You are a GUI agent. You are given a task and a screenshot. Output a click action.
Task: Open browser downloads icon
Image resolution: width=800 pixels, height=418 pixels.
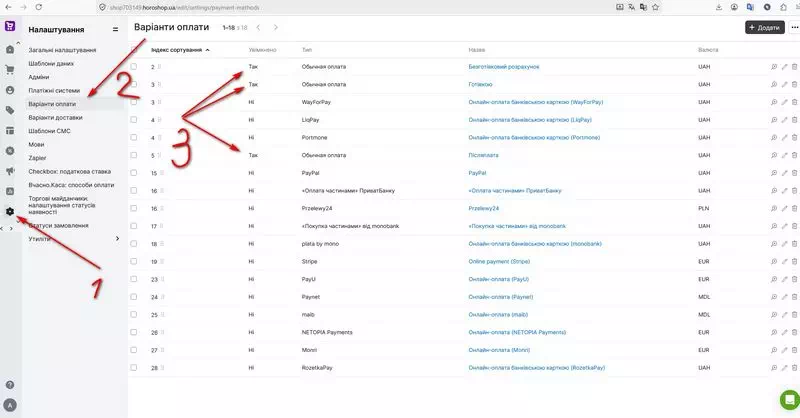(x=719, y=7)
